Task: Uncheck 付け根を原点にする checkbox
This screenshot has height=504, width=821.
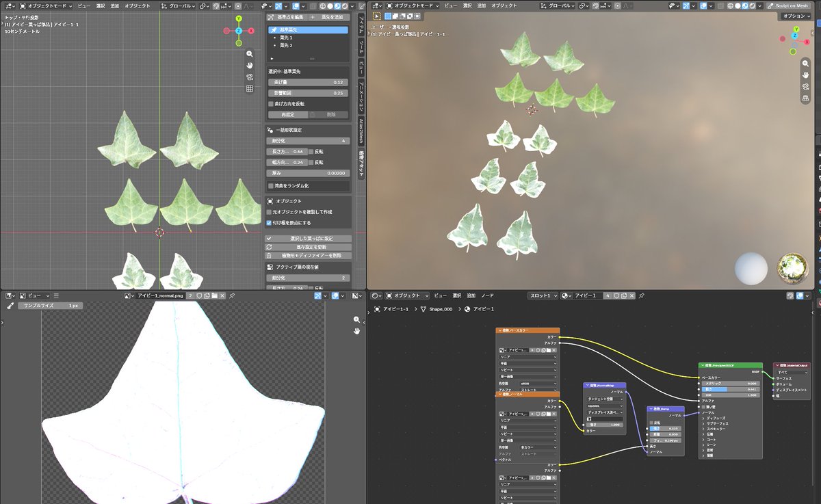Action: 269,222
